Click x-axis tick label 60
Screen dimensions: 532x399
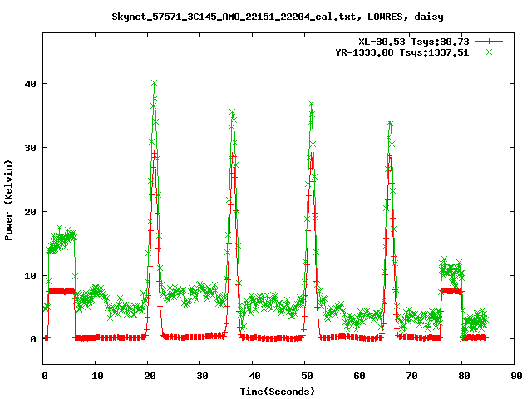359,376
